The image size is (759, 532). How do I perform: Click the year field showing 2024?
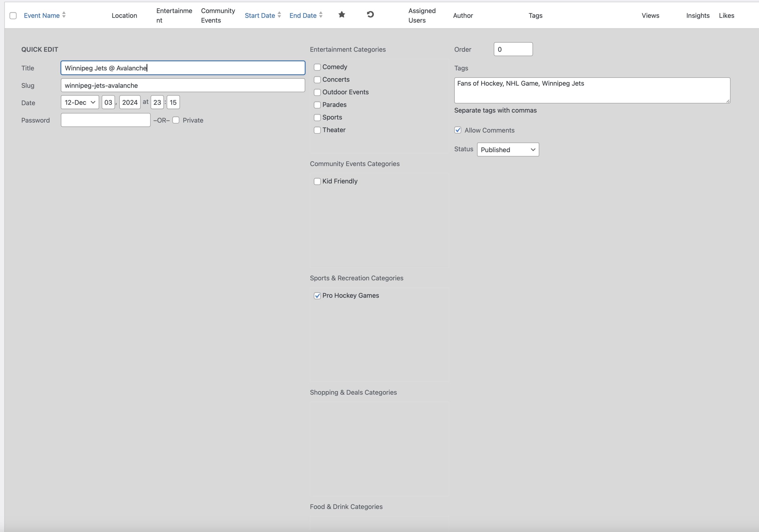[130, 103]
